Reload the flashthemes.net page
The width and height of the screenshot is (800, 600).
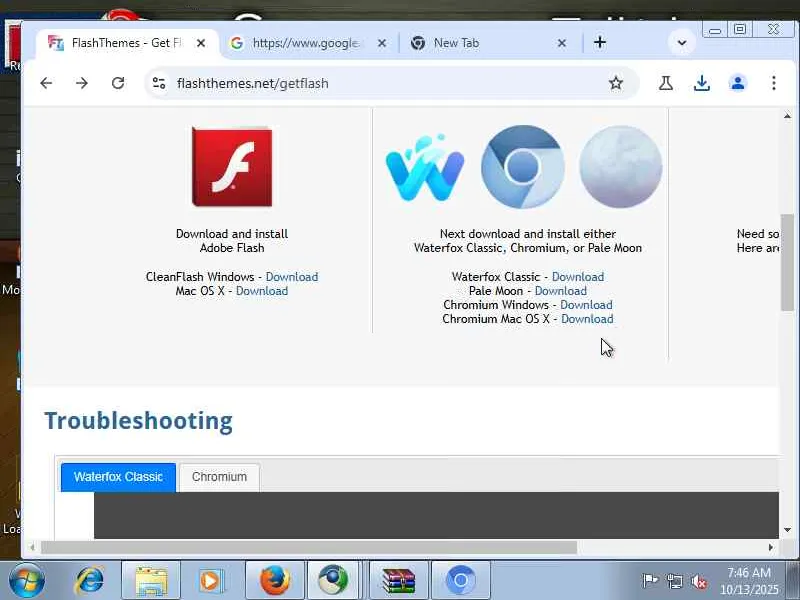point(118,83)
